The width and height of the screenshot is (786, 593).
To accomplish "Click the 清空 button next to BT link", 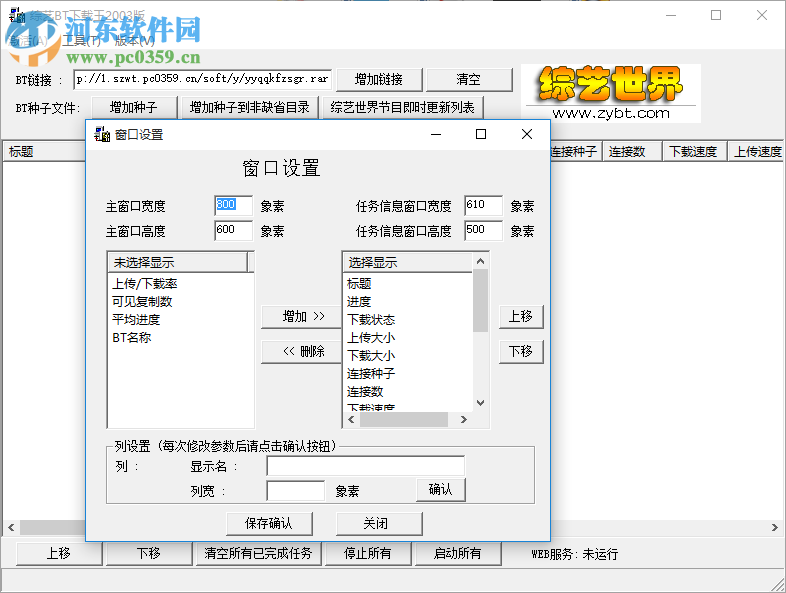I will click(x=469, y=80).
